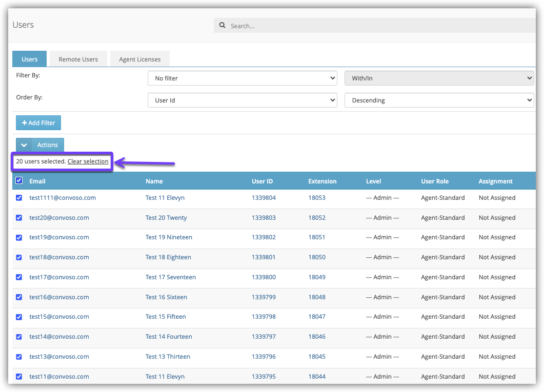The height and width of the screenshot is (392, 544).
Task: Click the Level column header
Action: pyautogui.click(x=373, y=181)
